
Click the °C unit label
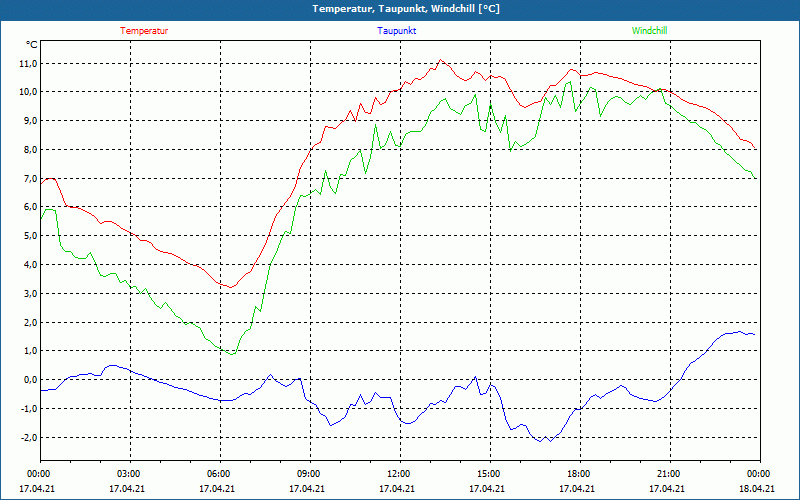click(32, 45)
